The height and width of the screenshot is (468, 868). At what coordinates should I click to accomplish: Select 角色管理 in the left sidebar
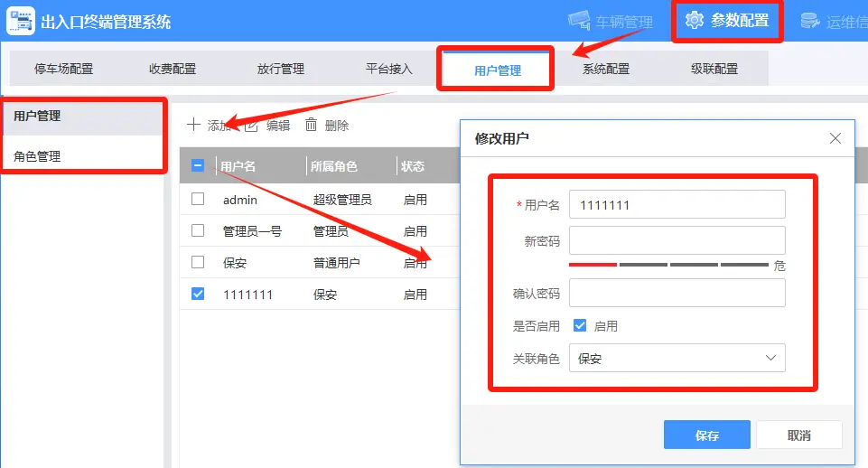tap(37, 156)
